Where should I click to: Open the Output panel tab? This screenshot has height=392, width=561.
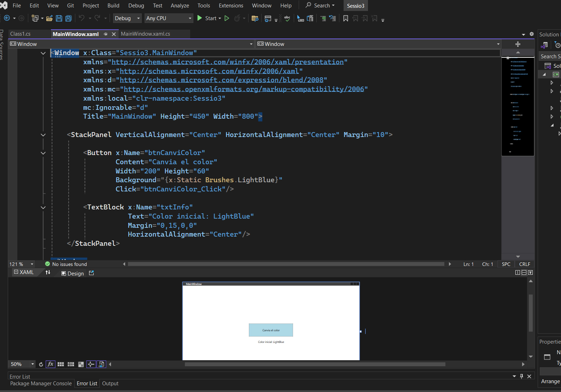(x=110, y=384)
